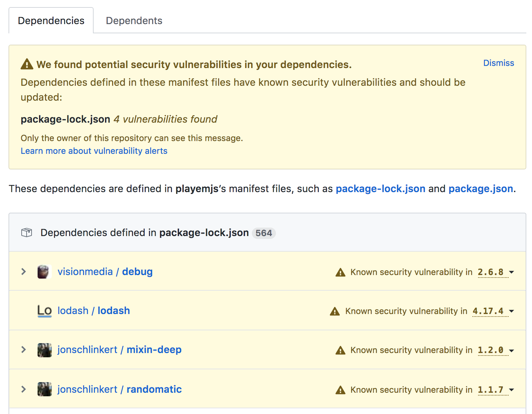Image resolution: width=532 pixels, height=414 pixels.
Task: Dismiss the security vulnerabilities alert
Action: click(x=498, y=63)
